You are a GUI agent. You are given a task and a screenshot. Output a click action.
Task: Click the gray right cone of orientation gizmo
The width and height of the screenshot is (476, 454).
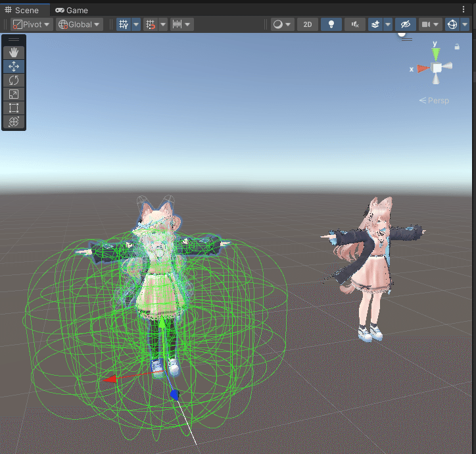[x=448, y=66]
